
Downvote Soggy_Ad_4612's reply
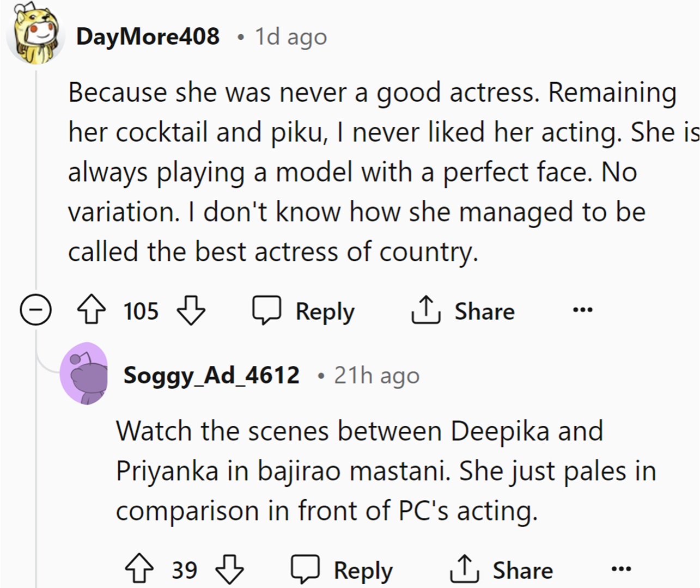pyautogui.click(x=229, y=569)
